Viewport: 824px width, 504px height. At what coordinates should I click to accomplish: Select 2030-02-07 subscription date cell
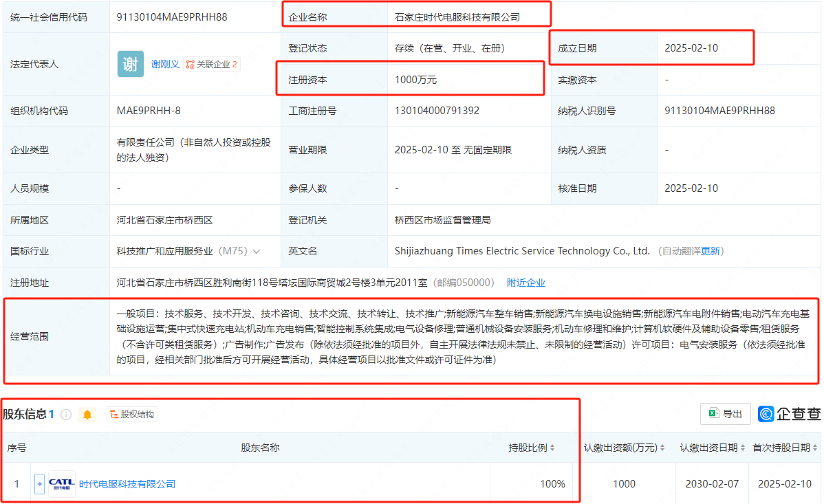712,484
